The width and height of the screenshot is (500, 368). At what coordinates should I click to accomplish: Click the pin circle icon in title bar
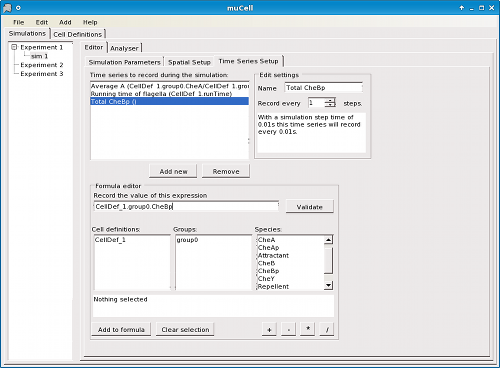[18, 8]
